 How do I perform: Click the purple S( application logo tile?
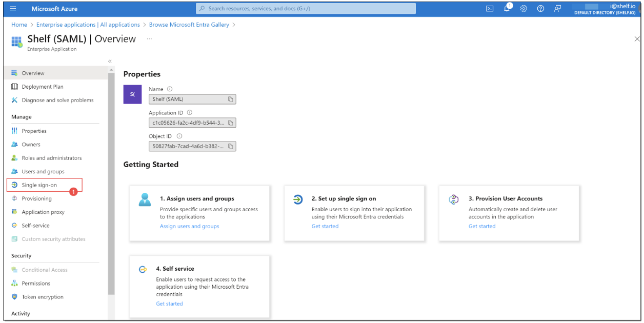tap(132, 94)
